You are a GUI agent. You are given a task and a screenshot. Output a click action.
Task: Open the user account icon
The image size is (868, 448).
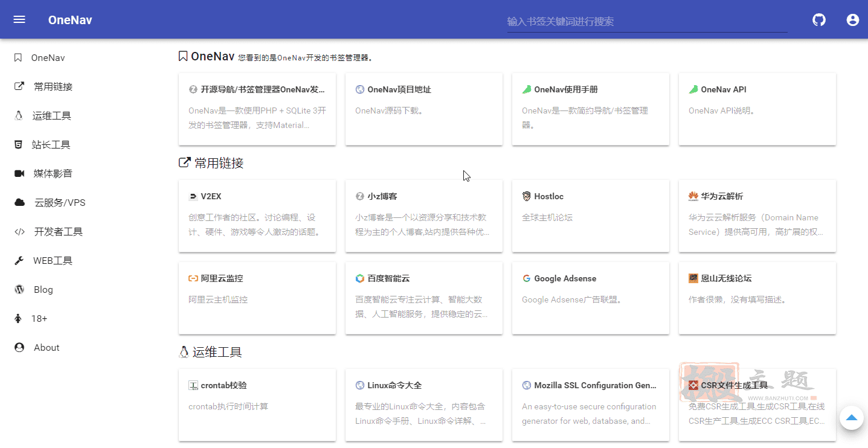coord(853,20)
